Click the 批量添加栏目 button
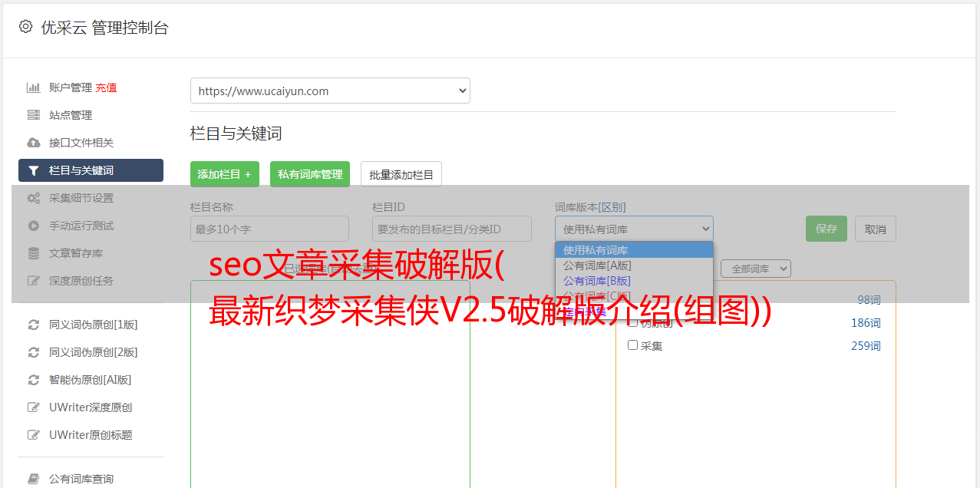The height and width of the screenshot is (488, 980). point(401,174)
